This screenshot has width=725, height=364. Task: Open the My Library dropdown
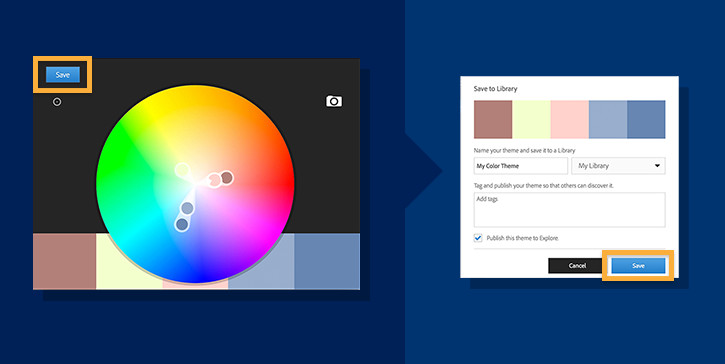click(618, 166)
